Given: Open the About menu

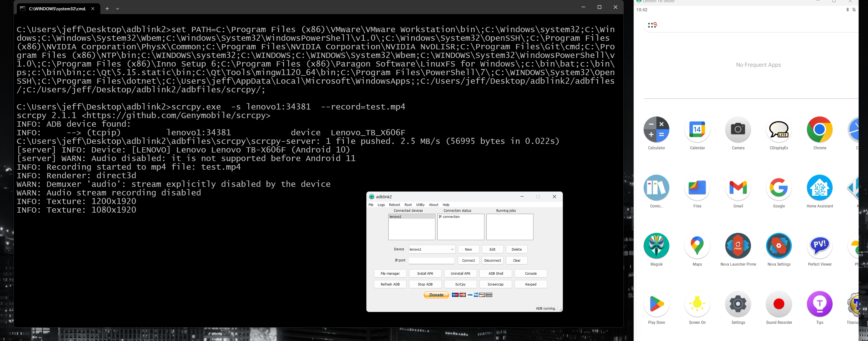Looking at the screenshot, I should pyautogui.click(x=434, y=205).
